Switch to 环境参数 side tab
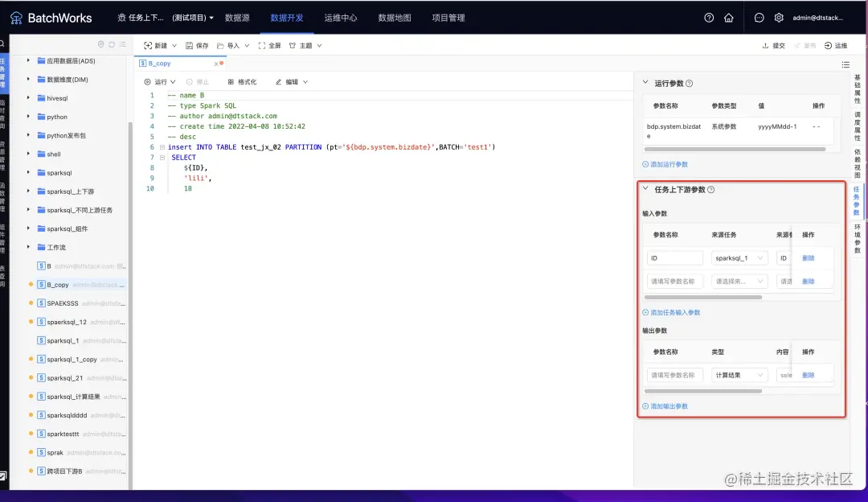The width and height of the screenshot is (868, 502). [857, 239]
